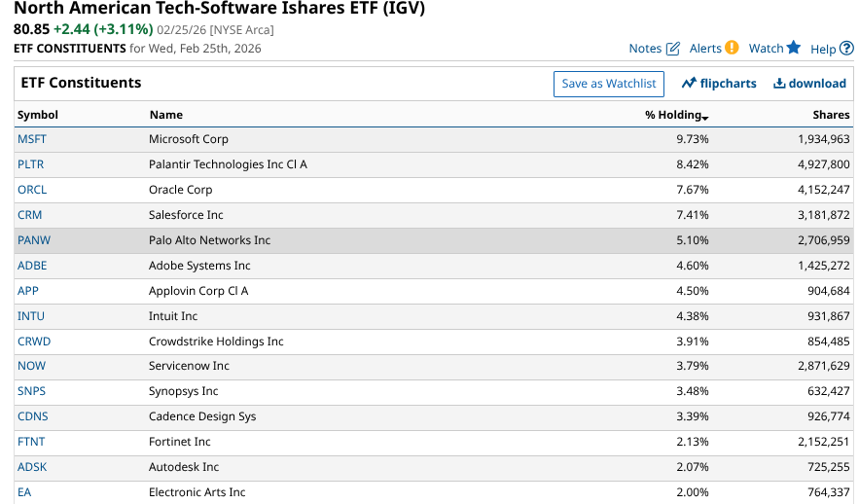
Task: Click the download arrow icon
Action: point(779,84)
